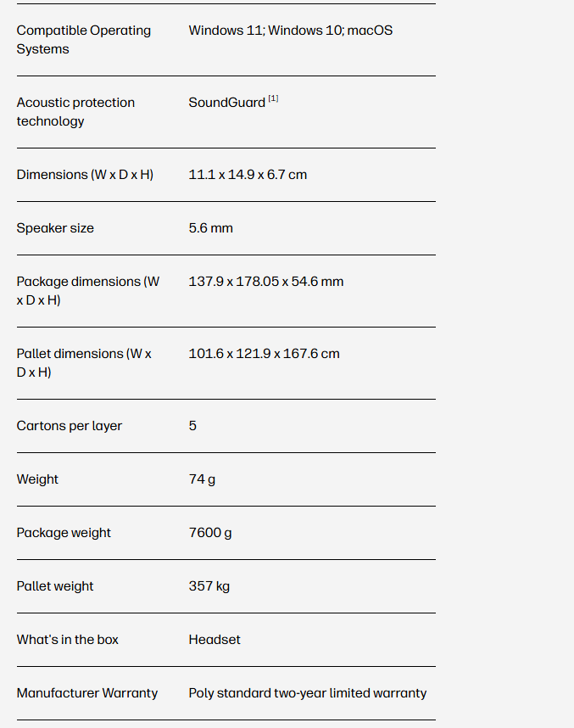The image size is (574, 728).
Task: Click the Package dimensions row label
Action: click(87, 291)
